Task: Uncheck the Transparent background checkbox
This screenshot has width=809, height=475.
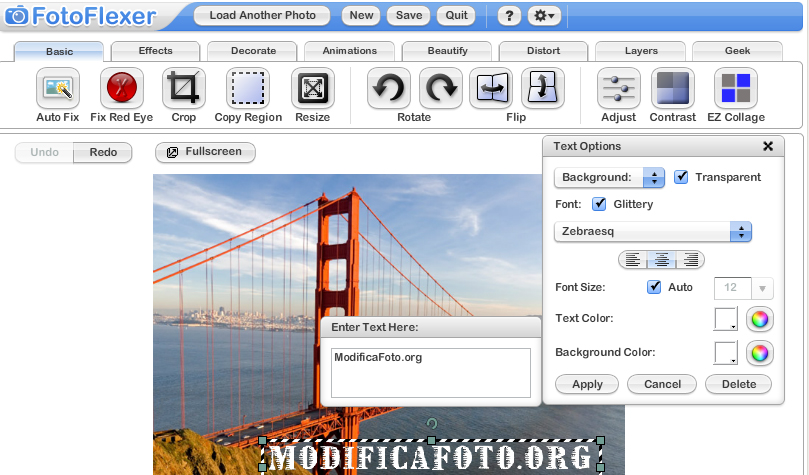Action: click(682, 177)
